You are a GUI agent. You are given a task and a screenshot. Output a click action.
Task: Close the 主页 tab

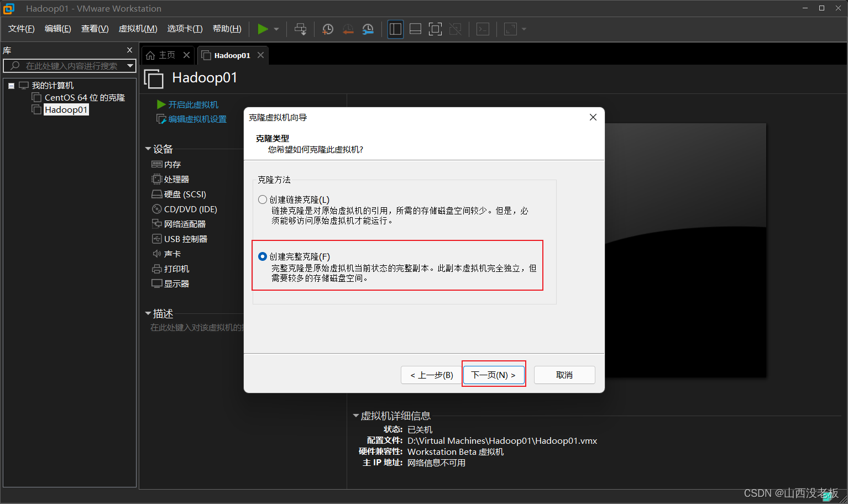point(186,55)
